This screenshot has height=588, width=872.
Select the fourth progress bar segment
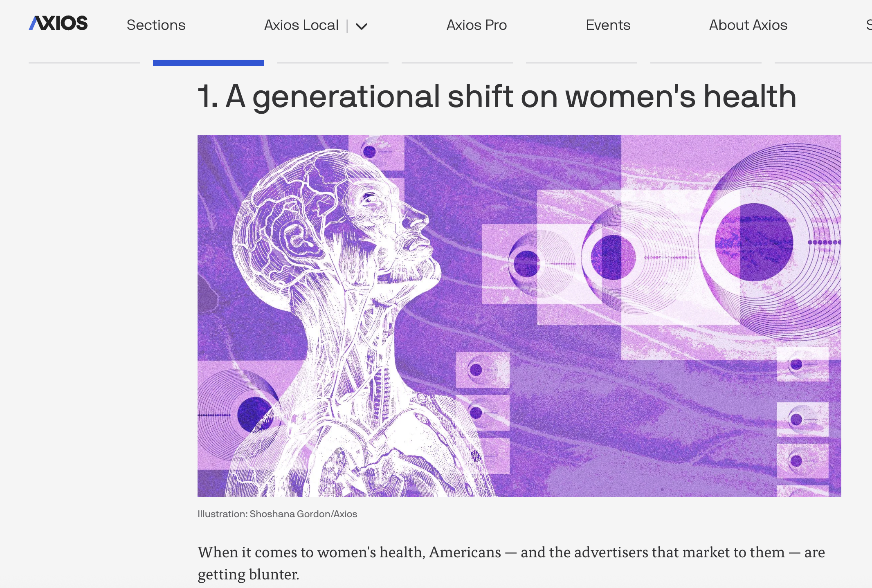pos(457,62)
